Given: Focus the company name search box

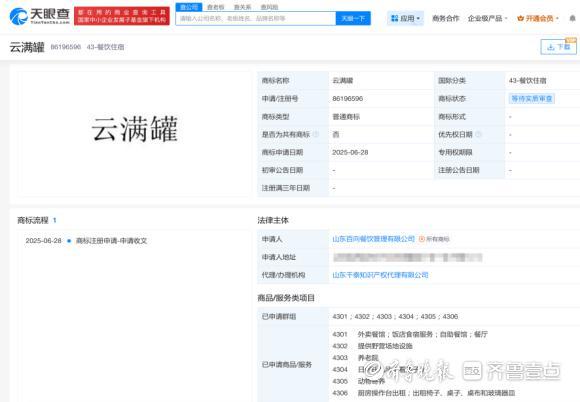Looking at the screenshot, I should click(256, 18).
